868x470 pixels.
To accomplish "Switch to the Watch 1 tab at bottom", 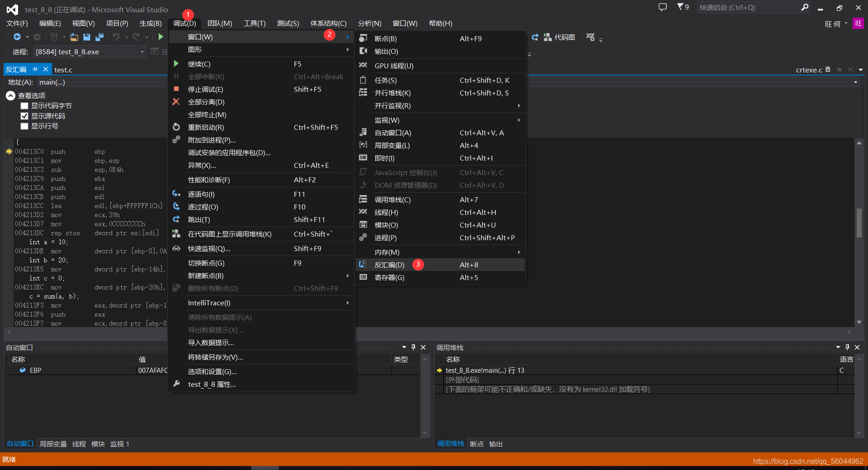I will 120,444.
